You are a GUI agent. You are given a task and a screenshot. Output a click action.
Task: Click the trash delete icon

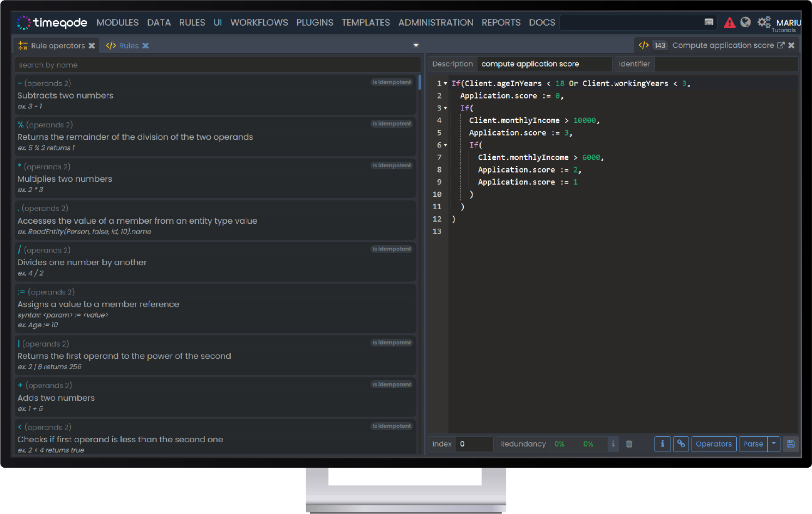click(629, 444)
